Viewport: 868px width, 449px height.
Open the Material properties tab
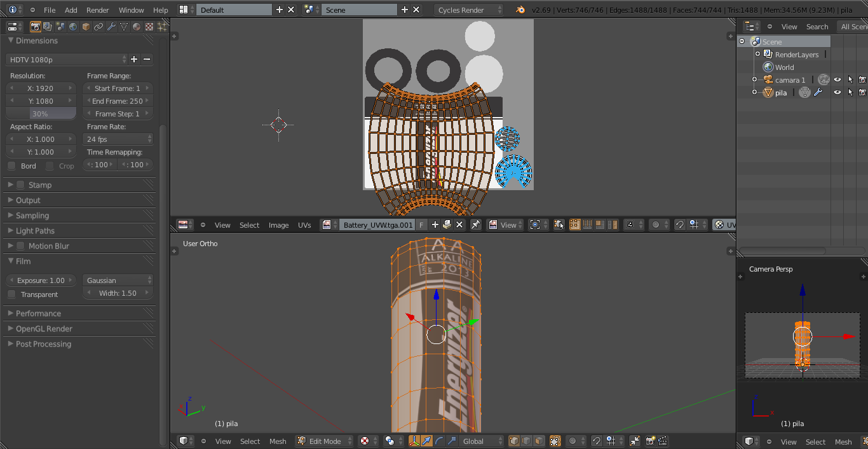click(137, 27)
